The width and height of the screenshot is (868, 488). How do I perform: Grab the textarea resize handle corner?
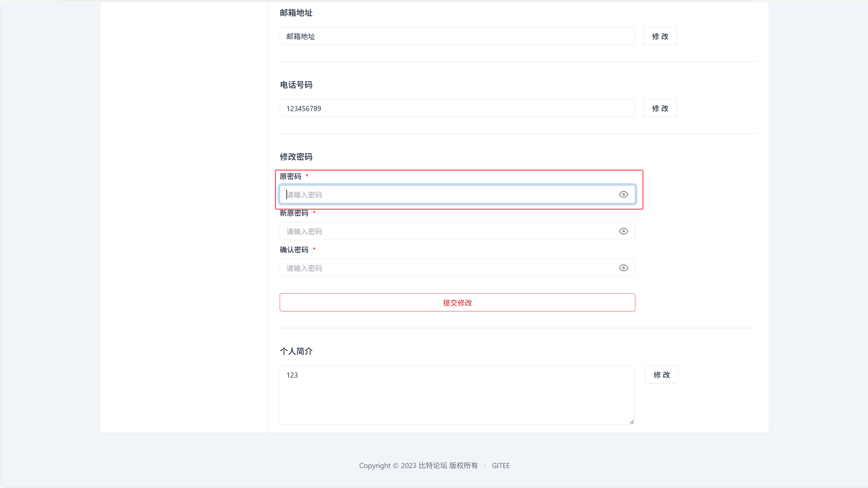(x=632, y=422)
